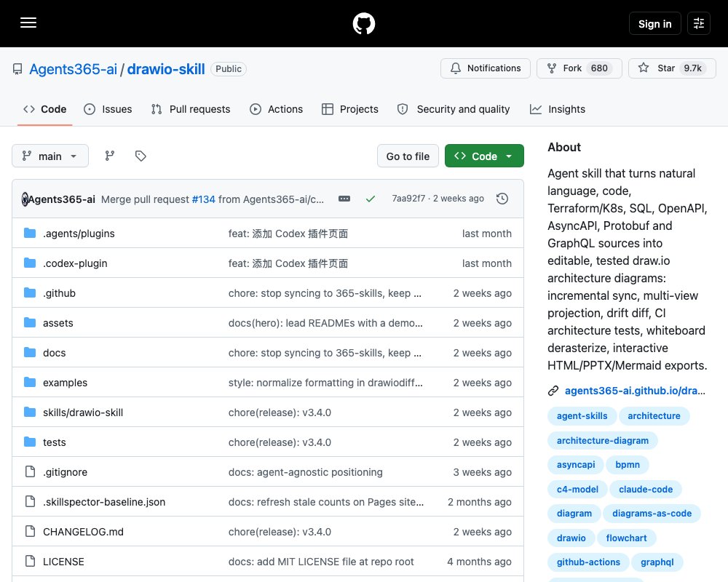Show the green check status details
728x582 pixels.
pyautogui.click(x=370, y=199)
